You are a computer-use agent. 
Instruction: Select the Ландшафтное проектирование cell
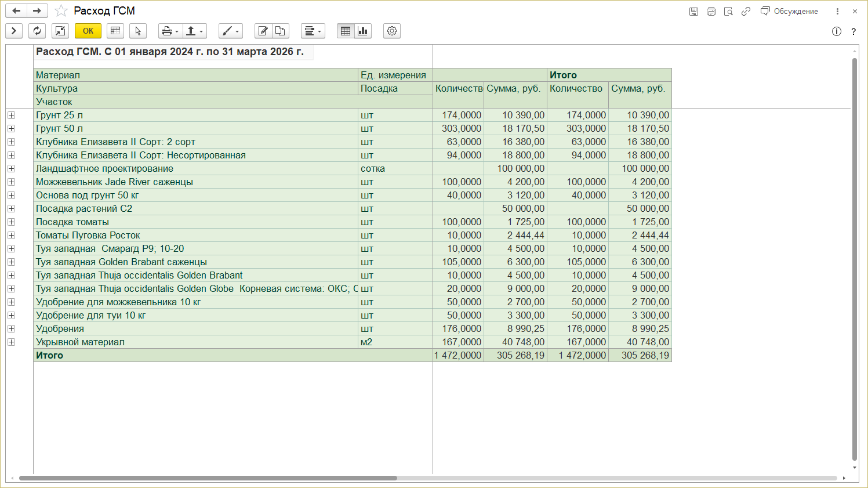click(x=104, y=168)
